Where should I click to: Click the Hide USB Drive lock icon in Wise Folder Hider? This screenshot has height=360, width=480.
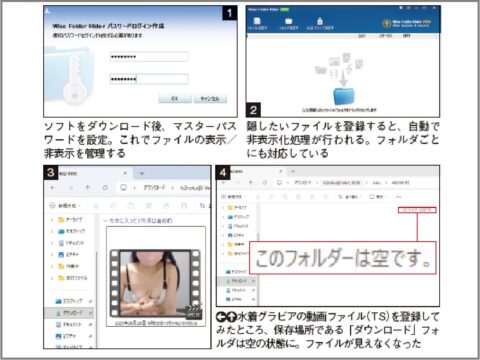click(320, 21)
